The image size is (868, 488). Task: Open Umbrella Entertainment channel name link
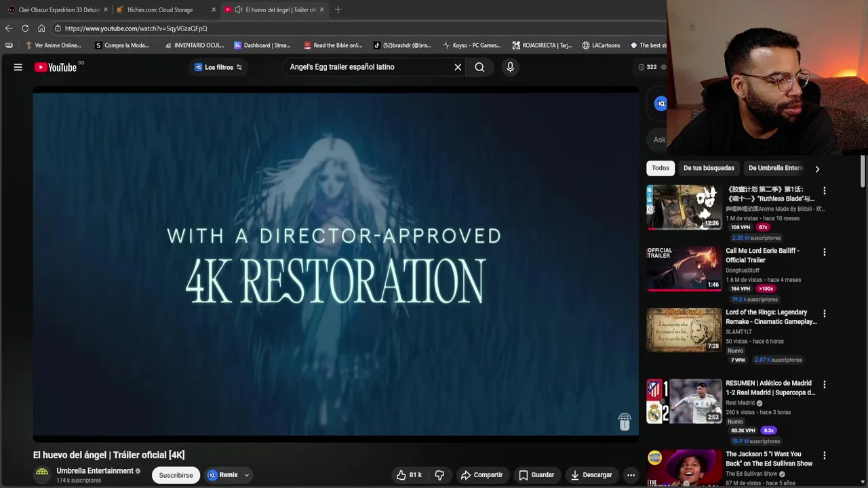click(x=95, y=471)
